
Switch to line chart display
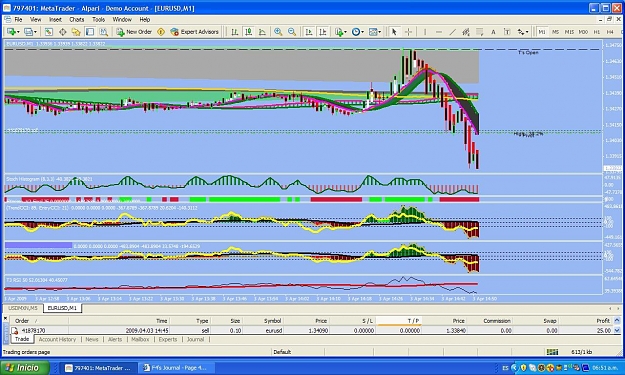pos(262,32)
